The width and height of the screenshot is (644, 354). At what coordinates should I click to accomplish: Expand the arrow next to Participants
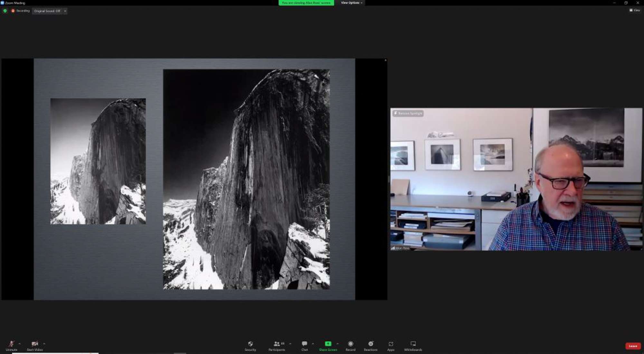(290, 344)
